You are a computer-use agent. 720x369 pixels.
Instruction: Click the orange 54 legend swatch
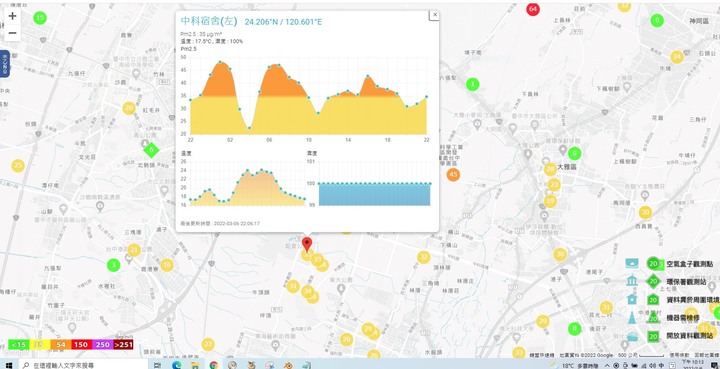(61, 345)
